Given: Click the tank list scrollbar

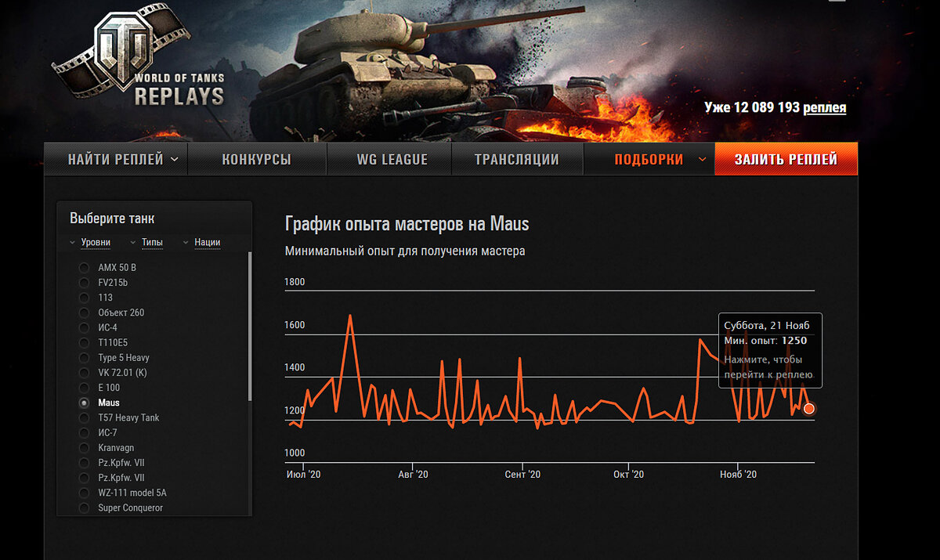Looking at the screenshot, I should point(250,325).
